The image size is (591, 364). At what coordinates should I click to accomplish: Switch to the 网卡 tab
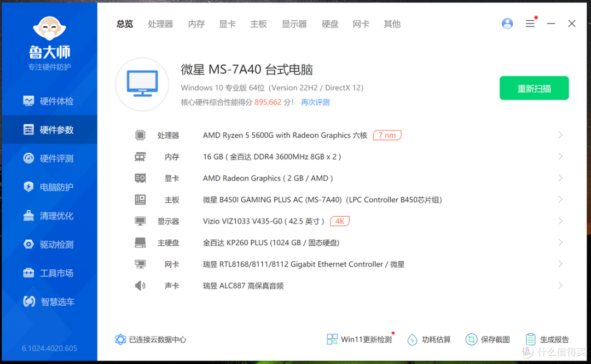point(361,24)
